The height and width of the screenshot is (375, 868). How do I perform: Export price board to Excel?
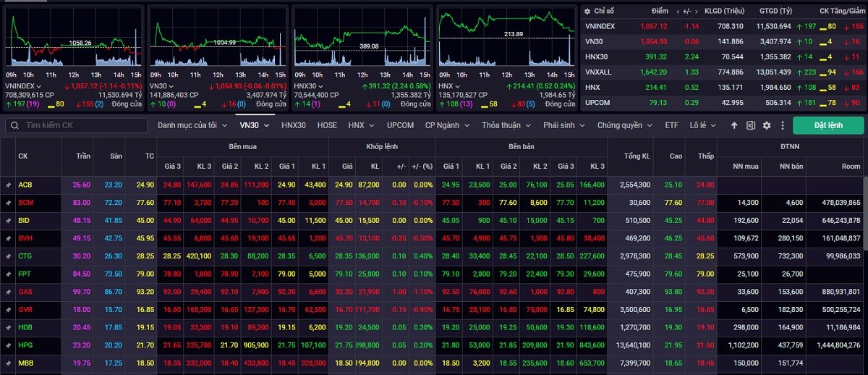point(751,125)
